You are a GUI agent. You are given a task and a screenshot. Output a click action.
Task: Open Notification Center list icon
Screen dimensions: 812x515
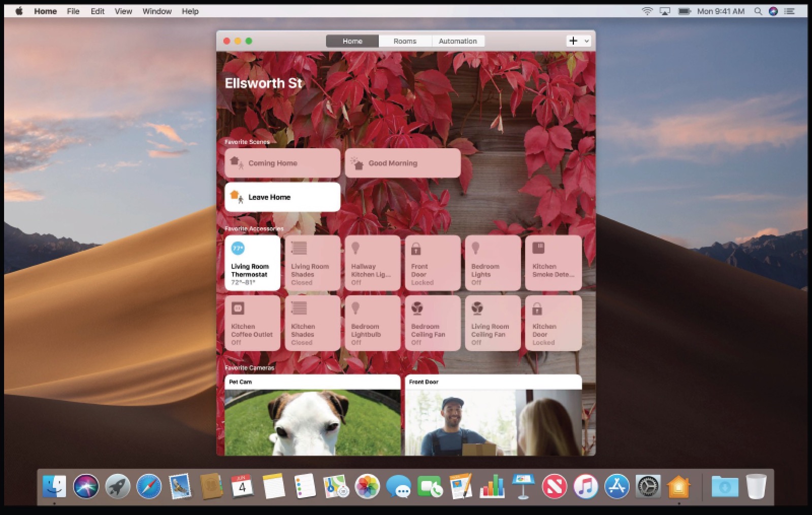coord(790,11)
